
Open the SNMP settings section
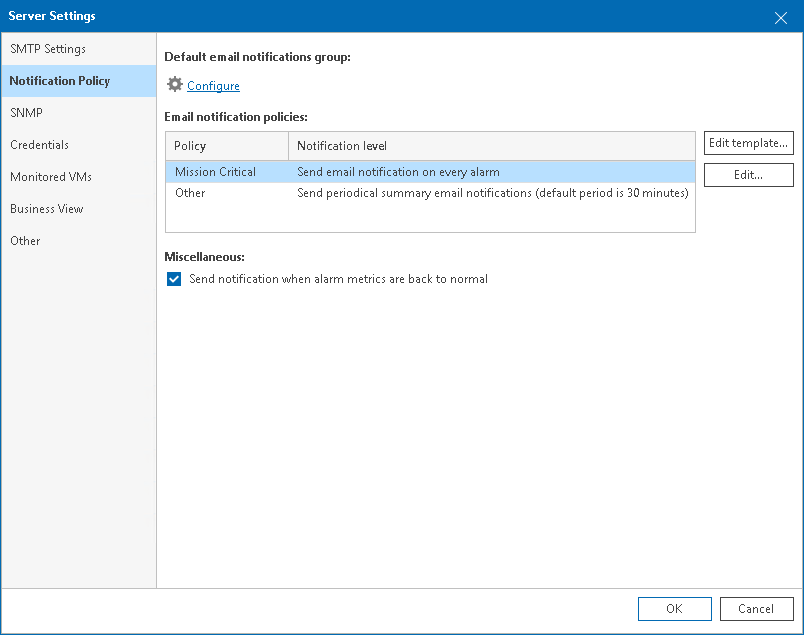[27, 113]
